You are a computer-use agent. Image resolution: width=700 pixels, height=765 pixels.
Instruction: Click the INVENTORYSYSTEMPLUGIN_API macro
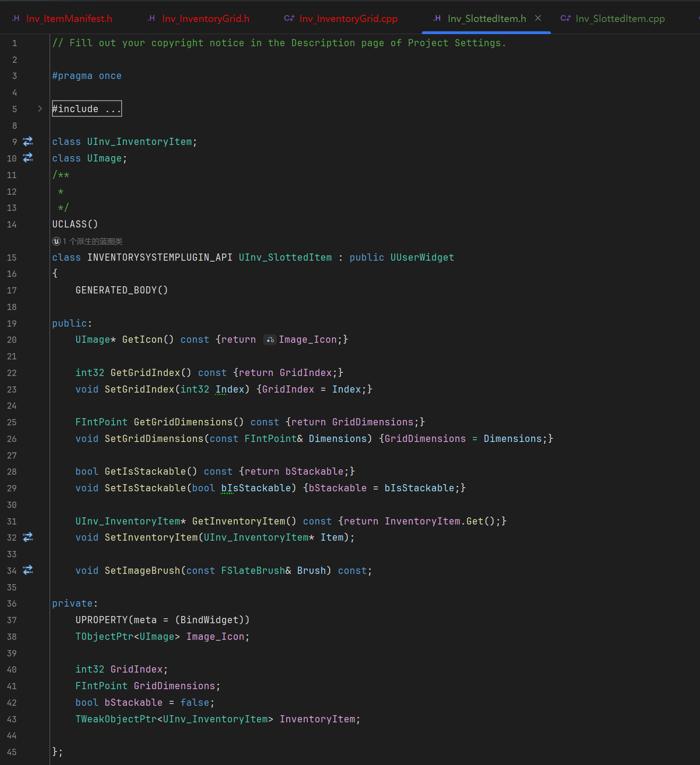(160, 258)
